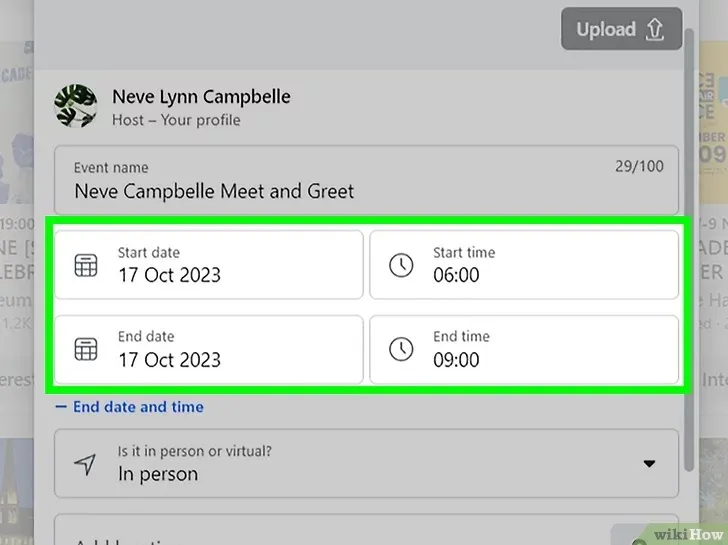
Task: Click the Start date calendar icon
Action: 86,265
